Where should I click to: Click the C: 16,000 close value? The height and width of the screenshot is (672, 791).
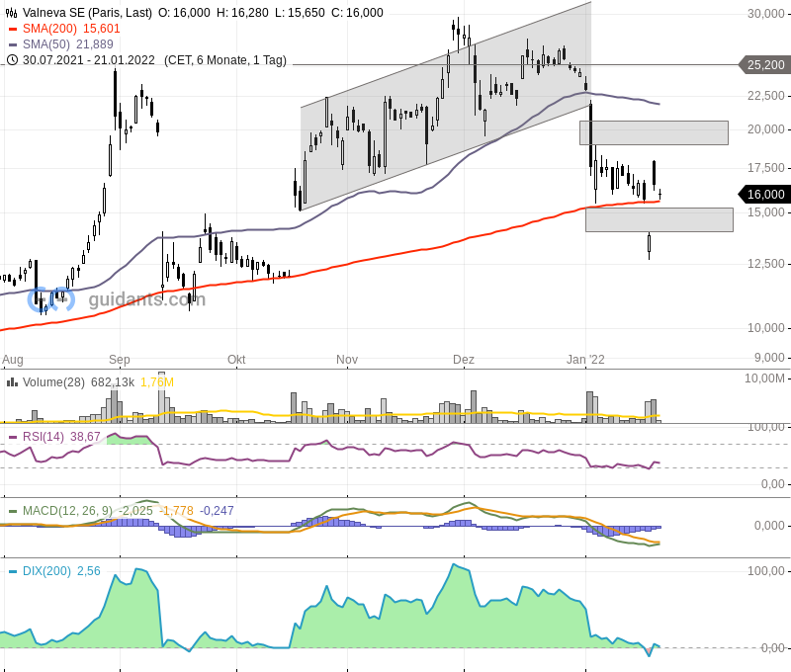[x=357, y=13]
